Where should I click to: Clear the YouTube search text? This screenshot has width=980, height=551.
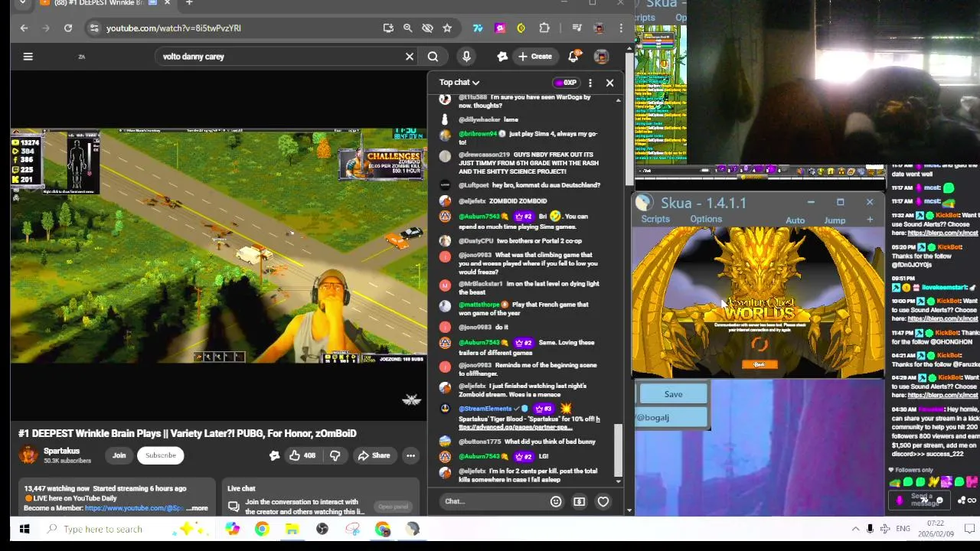(x=410, y=56)
